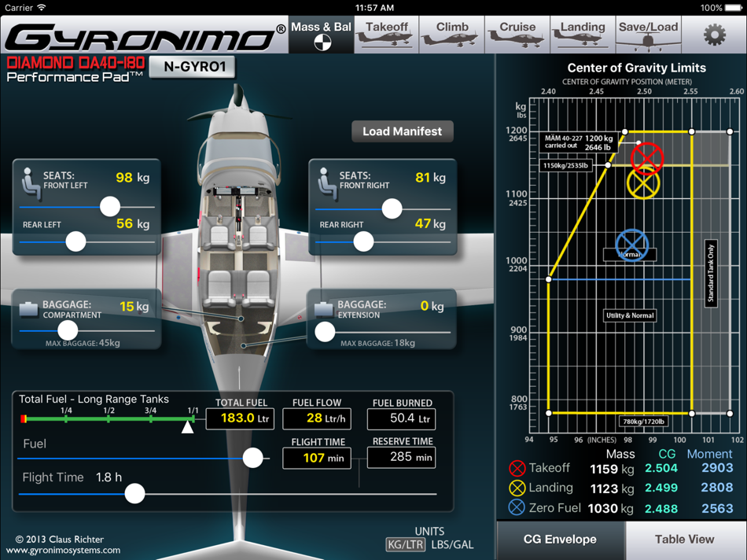The height and width of the screenshot is (560, 747).
Task: Adjust the baggage extension slider
Action: pos(325,332)
